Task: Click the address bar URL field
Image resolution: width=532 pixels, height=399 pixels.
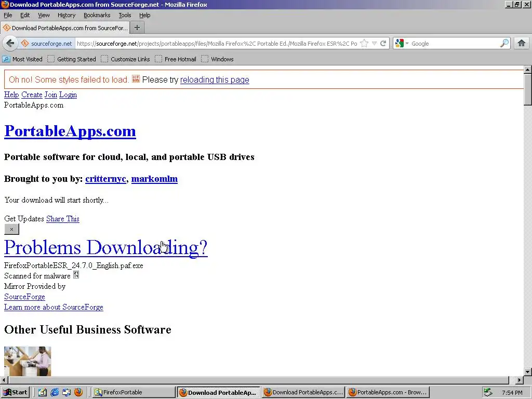Action: coord(217,44)
